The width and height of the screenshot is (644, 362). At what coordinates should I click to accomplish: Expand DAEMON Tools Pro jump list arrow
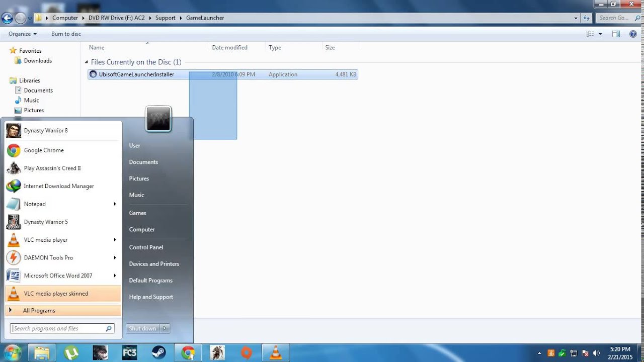click(115, 257)
